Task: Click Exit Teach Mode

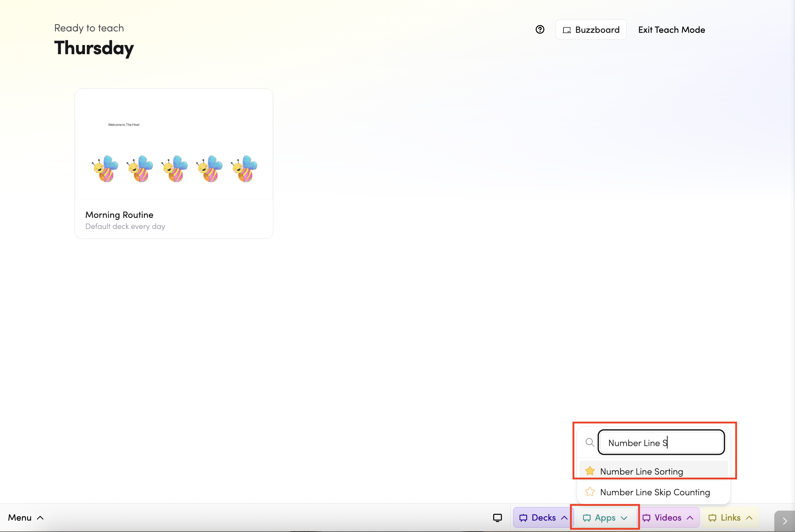Action: click(671, 30)
